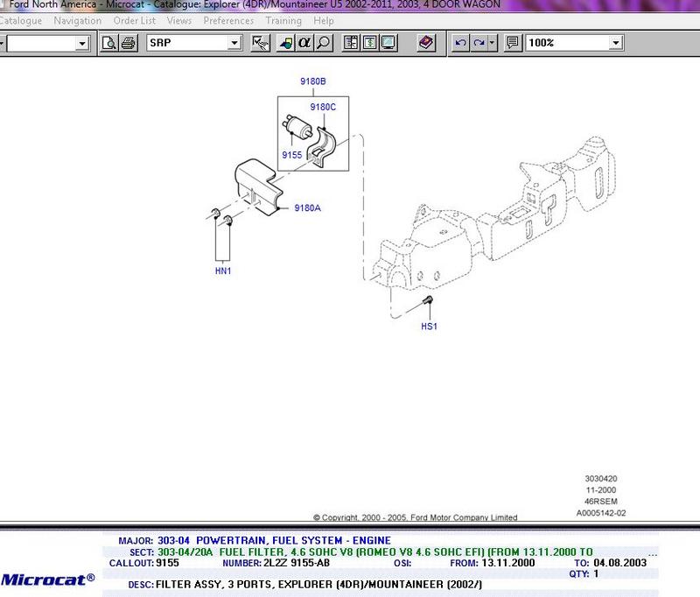The width and height of the screenshot is (700, 597).
Task: Open the Views menu
Action: (x=179, y=20)
